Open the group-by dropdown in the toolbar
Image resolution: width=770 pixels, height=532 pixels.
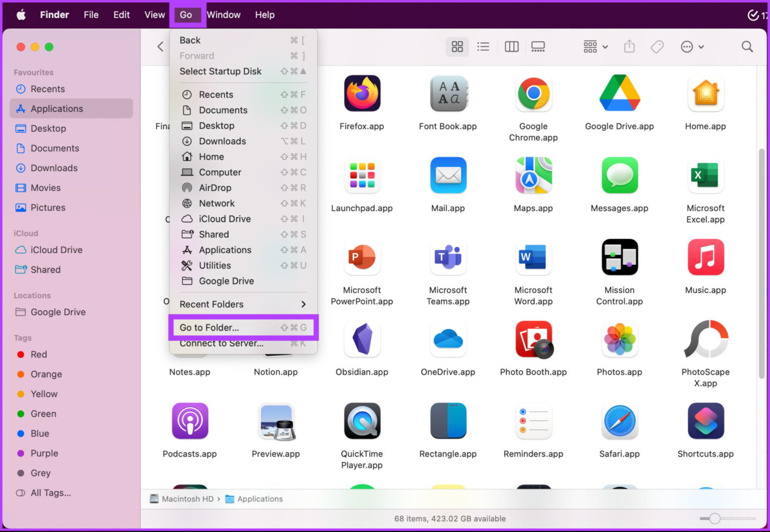(x=595, y=47)
